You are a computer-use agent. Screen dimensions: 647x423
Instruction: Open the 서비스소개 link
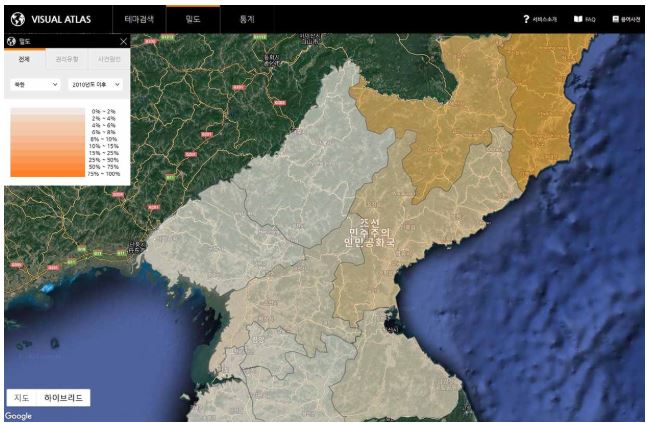(x=544, y=19)
